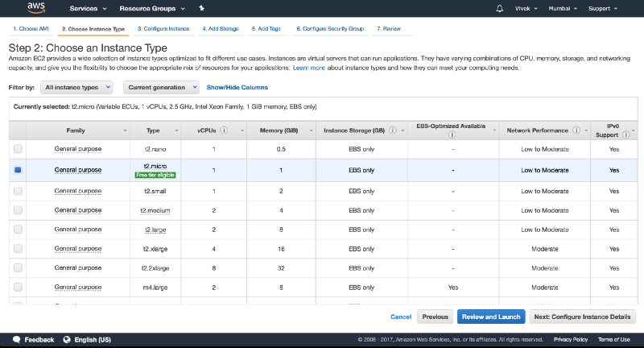Click the Previous button
644x348 pixels.
coord(435,317)
